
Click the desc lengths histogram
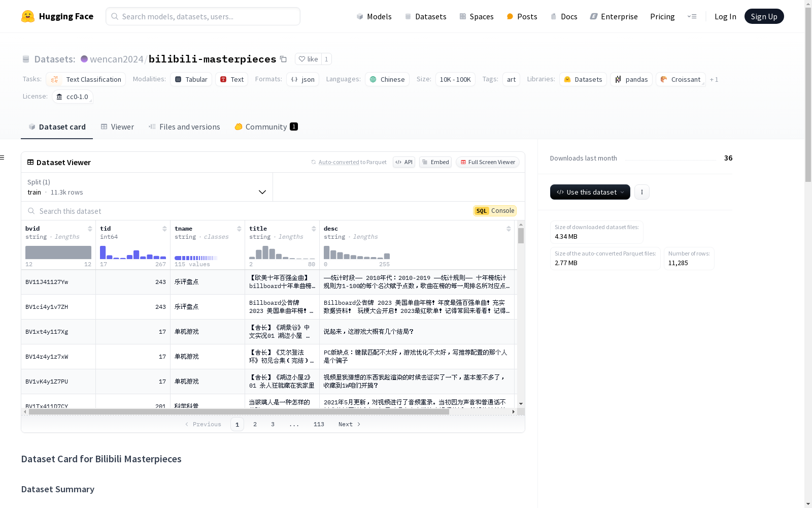click(357, 252)
